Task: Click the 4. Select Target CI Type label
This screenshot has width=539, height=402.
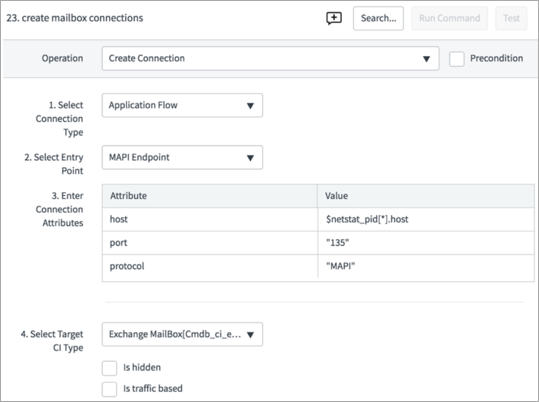Action: tap(52, 341)
